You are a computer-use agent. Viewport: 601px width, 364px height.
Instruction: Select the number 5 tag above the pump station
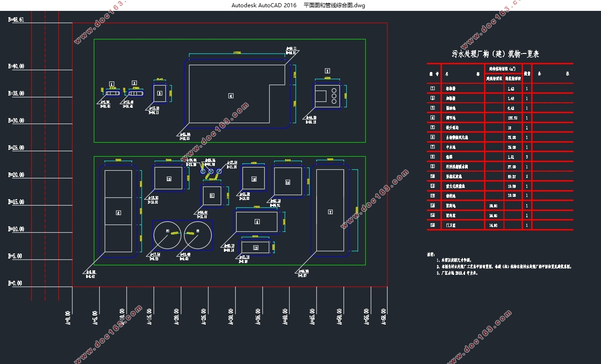pyautogui.click(x=327, y=71)
